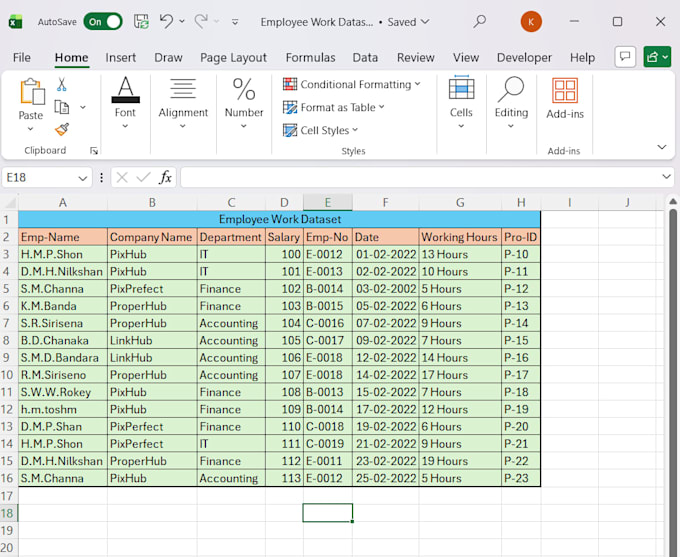Click into the formula bar input
The width and height of the screenshot is (680, 557).
[x=421, y=177]
